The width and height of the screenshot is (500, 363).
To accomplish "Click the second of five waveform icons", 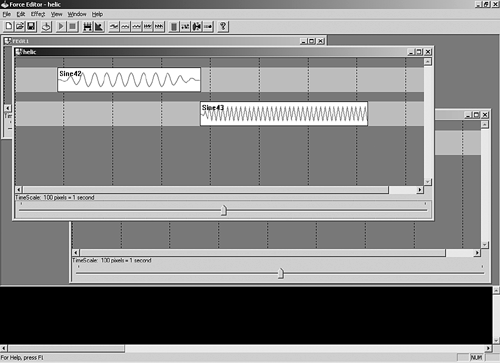I will click(x=125, y=26).
